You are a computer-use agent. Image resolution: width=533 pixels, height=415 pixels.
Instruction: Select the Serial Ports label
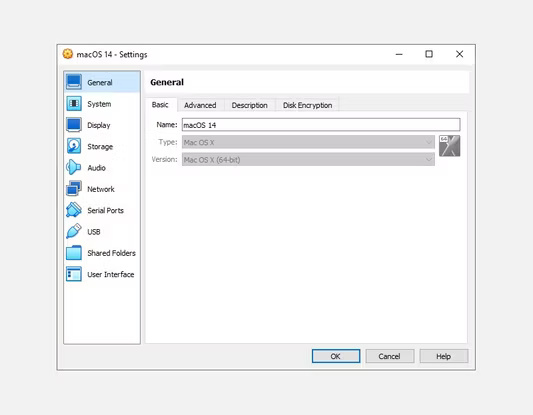coord(105,210)
